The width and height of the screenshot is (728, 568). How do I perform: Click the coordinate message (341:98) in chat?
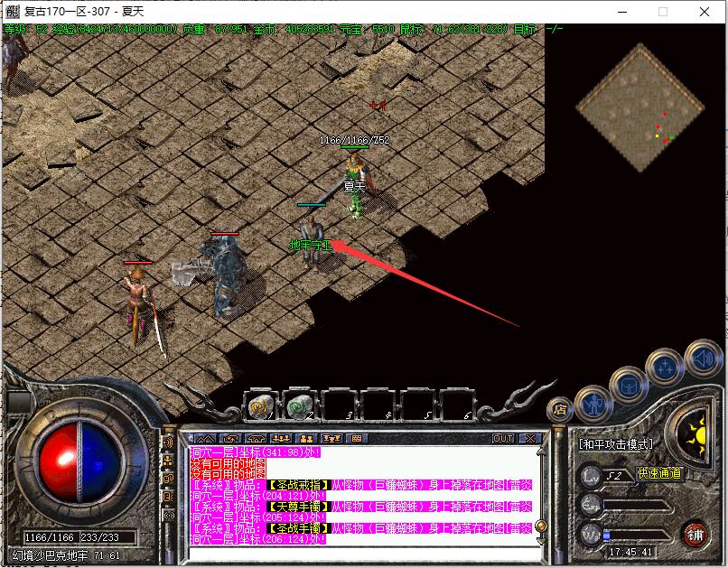255,452
